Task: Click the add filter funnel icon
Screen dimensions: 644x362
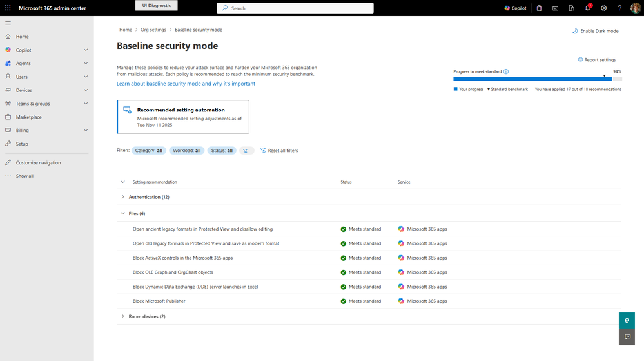Action: (x=246, y=151)
